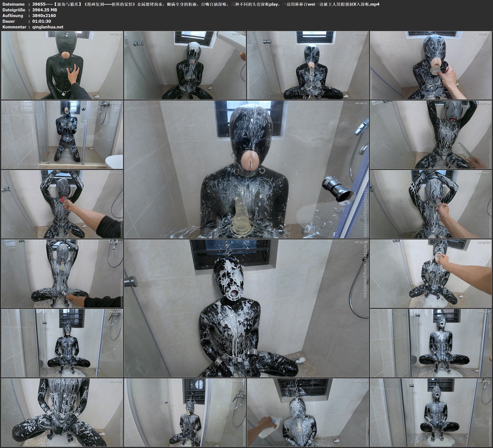The height and width of the screenshot is (448, 493).
Task: Select the frame marked 00:25:53
Action: pos(62,204)
